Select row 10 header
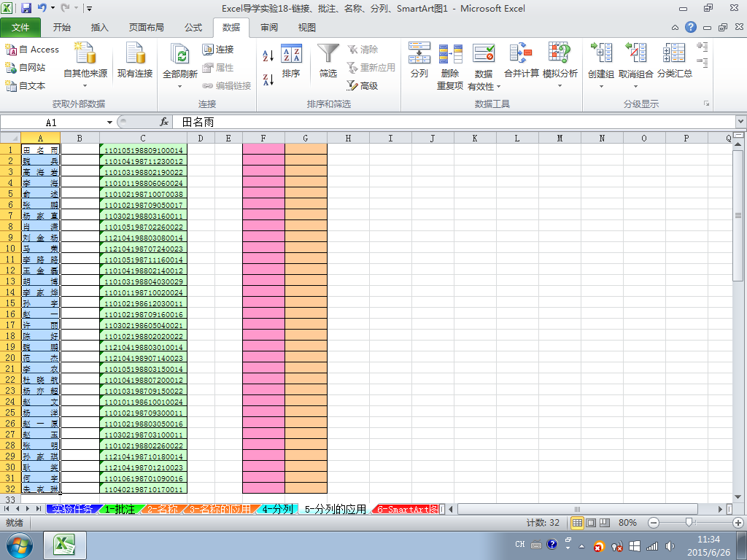747x560 pixels. [x=10, y=248]
